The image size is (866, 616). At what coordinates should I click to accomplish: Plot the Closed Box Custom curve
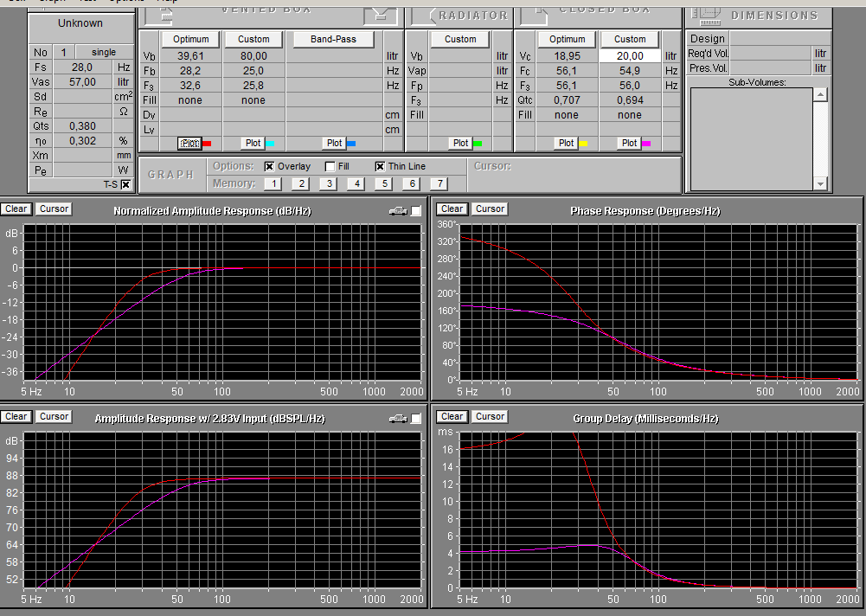tap(629, 143)
